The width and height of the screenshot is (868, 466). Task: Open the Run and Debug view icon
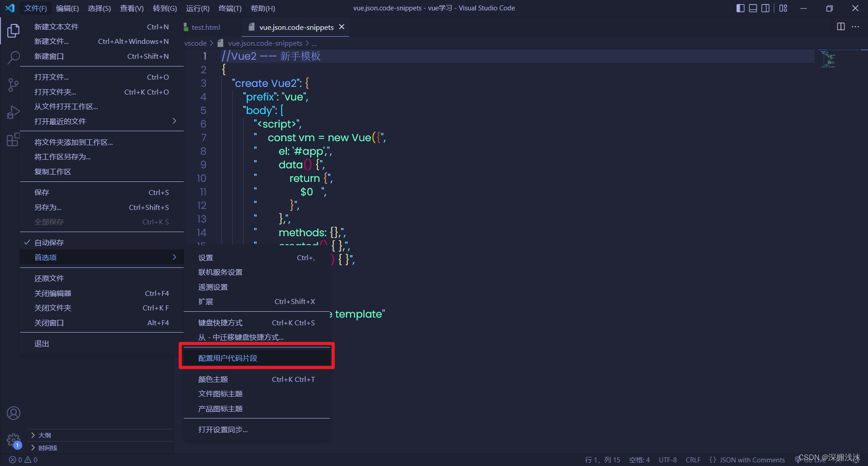[13, 112]
